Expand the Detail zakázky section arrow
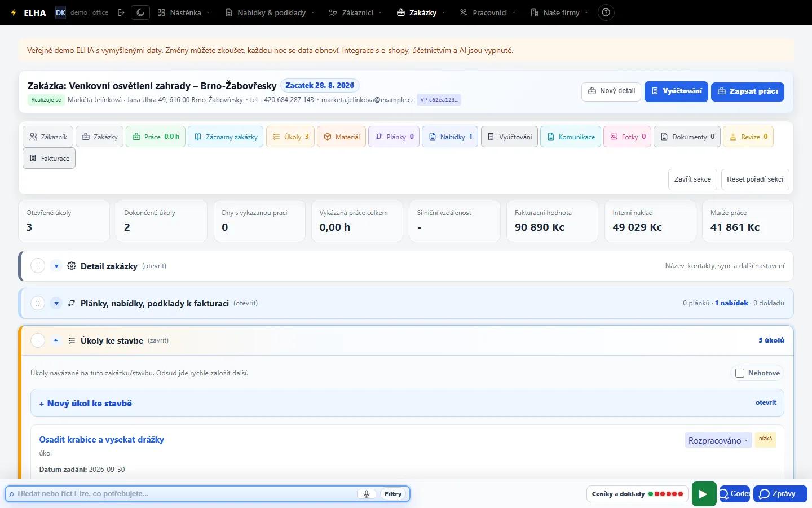The height and width of the screenshot is (508, 812). tap(56, 266)
